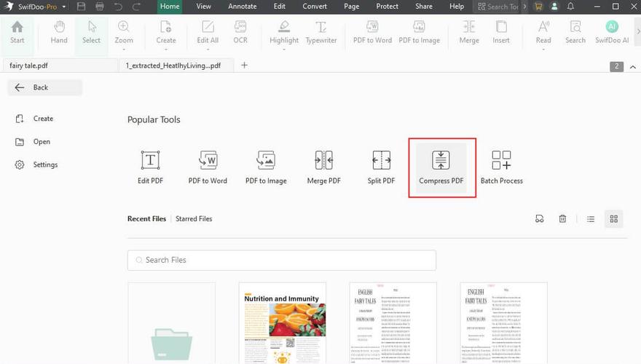Open the Share ribbon tab

pos(423,7)
